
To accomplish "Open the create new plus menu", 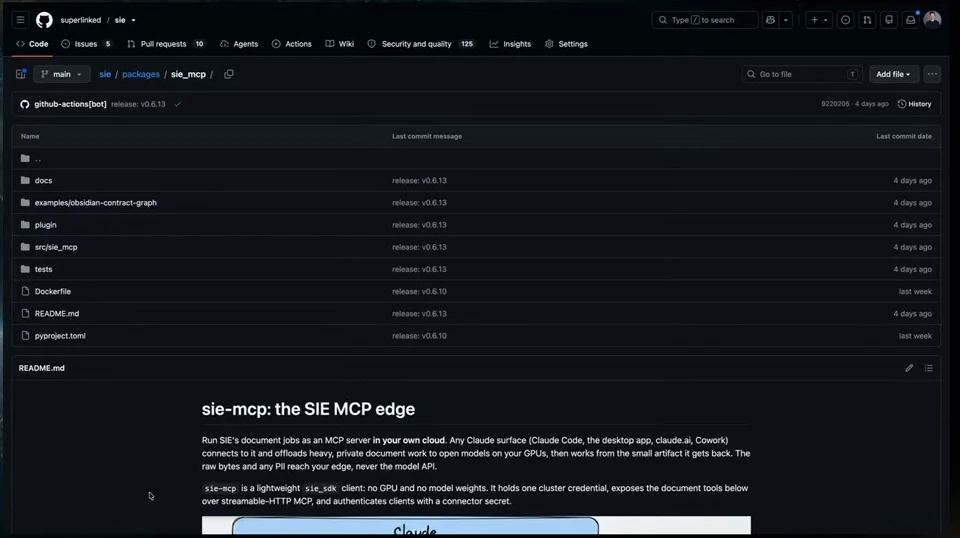I will (x=819, y=20).
